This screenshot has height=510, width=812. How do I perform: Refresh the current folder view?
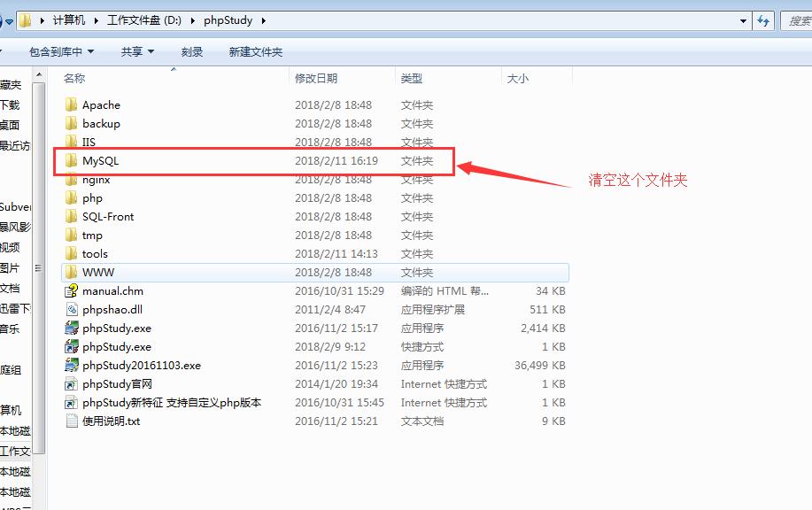point(763,20)
